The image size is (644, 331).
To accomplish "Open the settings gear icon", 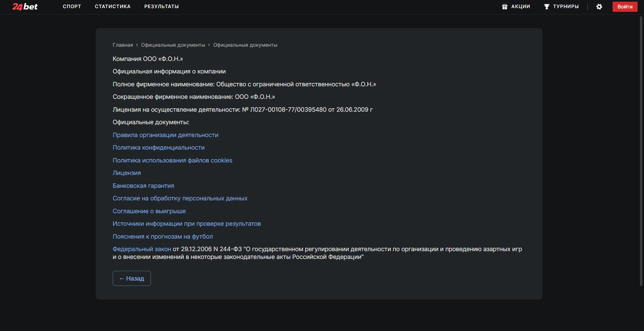I will pos(599,7).
